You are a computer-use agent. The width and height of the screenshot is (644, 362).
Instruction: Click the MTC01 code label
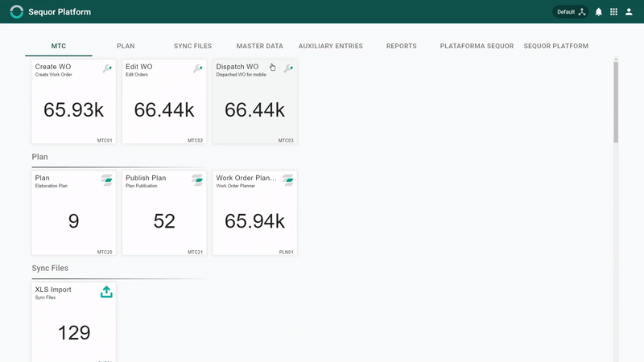105,140
